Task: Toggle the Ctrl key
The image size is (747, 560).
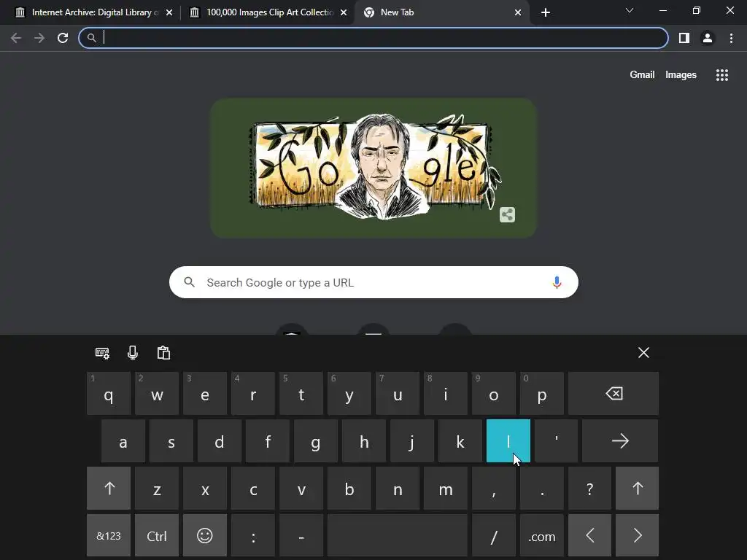Action: [157, 536]
